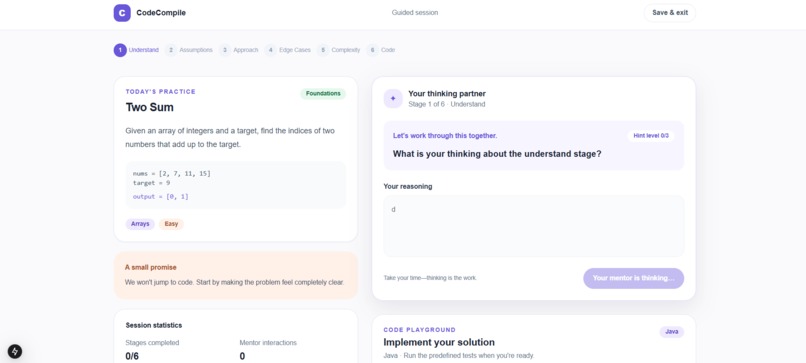Click the step 1 circle badge

coord(120,50)
